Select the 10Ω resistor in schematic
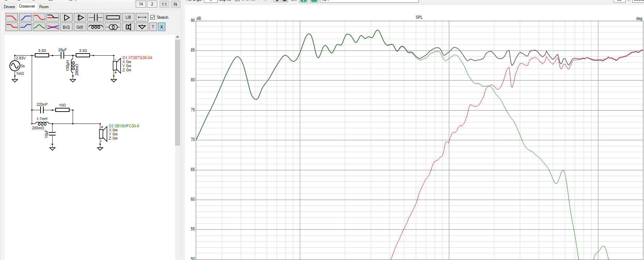Screen dimensions: 644x260 point(62,110)
